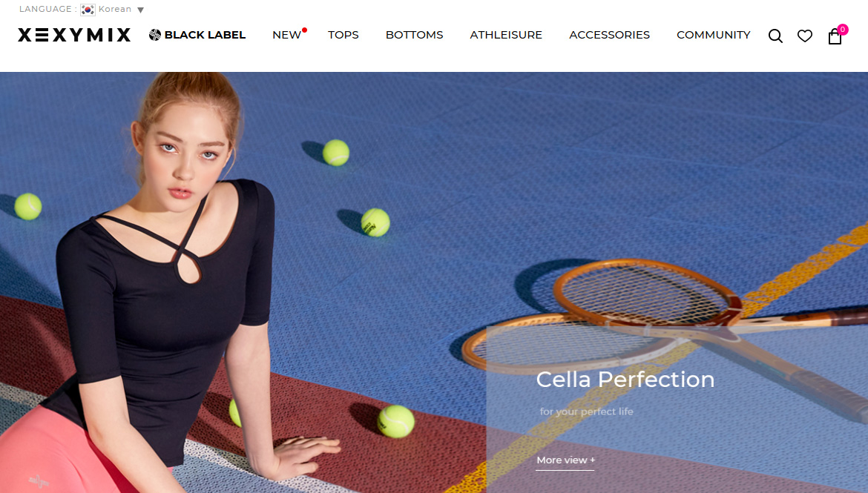Viewport: 868px width, 493px height.
Task: Open the shopping bag cart icon
Action: coord(835,36)
